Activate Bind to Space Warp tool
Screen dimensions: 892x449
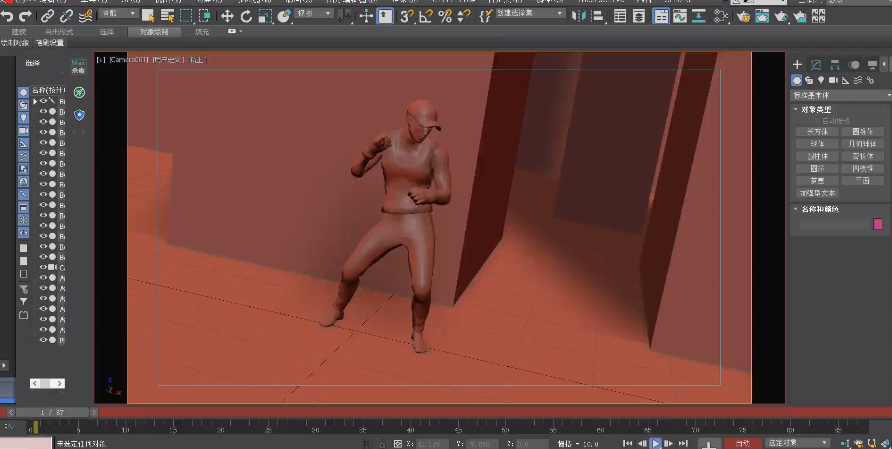(85, 16)
